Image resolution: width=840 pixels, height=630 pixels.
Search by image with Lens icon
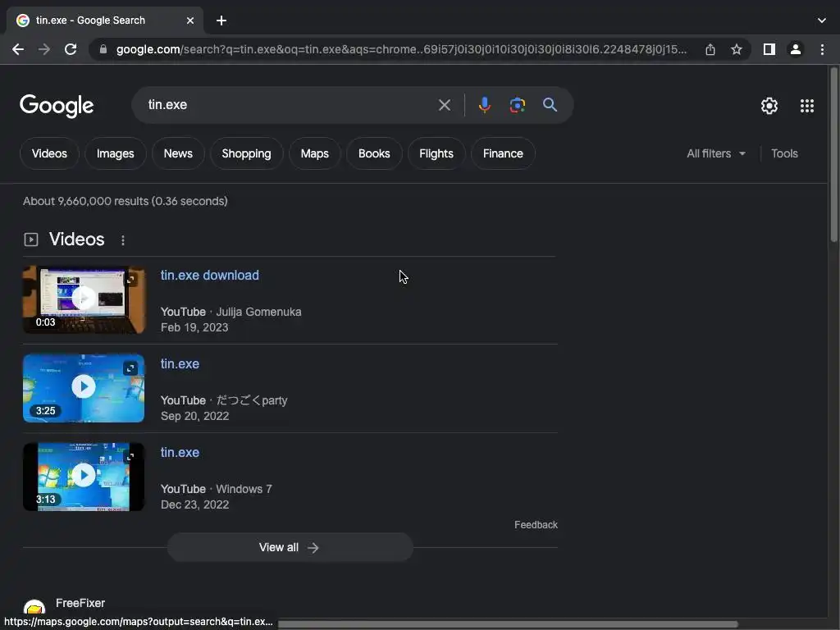(x=518, y=105)
